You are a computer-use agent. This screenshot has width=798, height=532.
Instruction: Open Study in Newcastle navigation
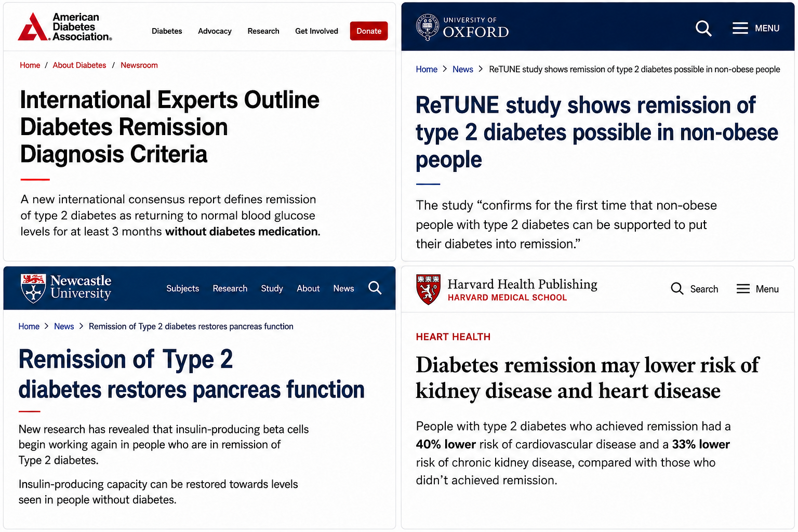pyautogui.click(x=272, y=288)
